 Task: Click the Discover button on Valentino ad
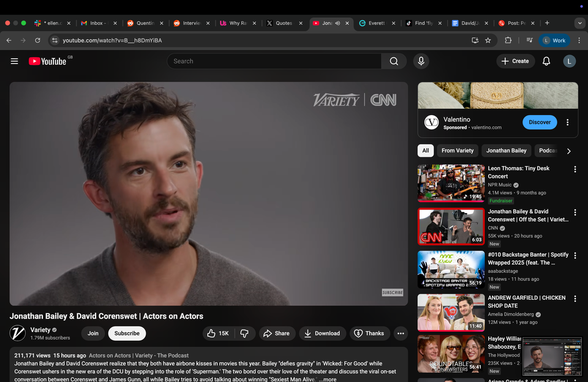539,122
